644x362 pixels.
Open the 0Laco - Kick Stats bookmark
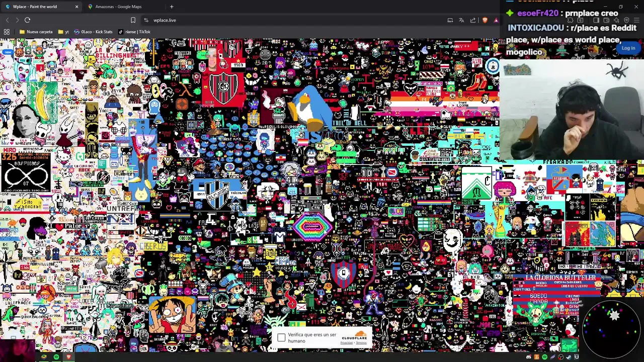[93, 32]
